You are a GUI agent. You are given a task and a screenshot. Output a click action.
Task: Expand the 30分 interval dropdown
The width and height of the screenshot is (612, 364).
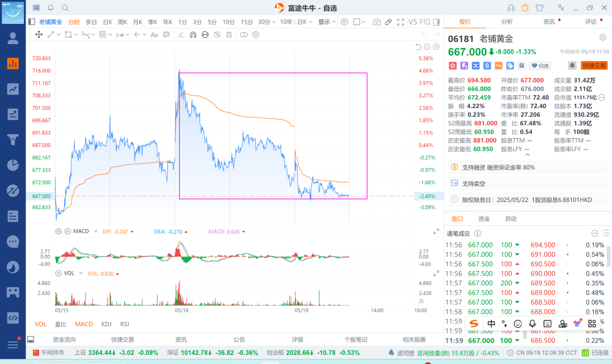[x=274, y=22]
